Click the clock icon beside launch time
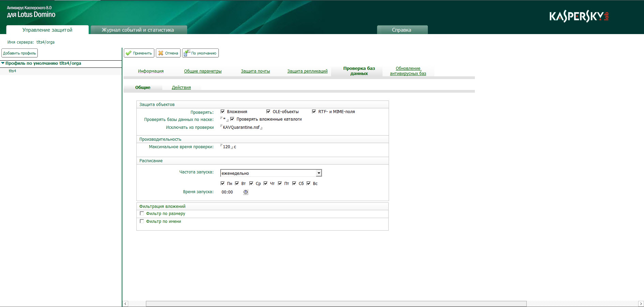 point(245,192)
